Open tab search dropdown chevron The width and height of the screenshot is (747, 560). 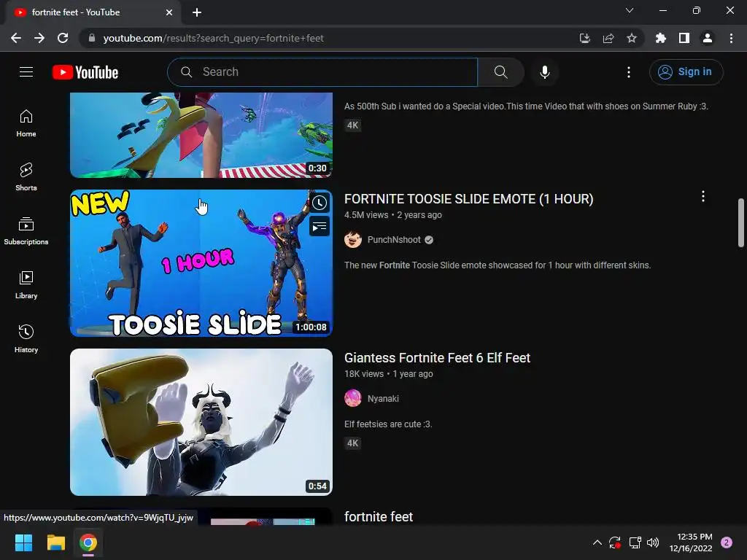pyautogui.click(x=630, y=10)
